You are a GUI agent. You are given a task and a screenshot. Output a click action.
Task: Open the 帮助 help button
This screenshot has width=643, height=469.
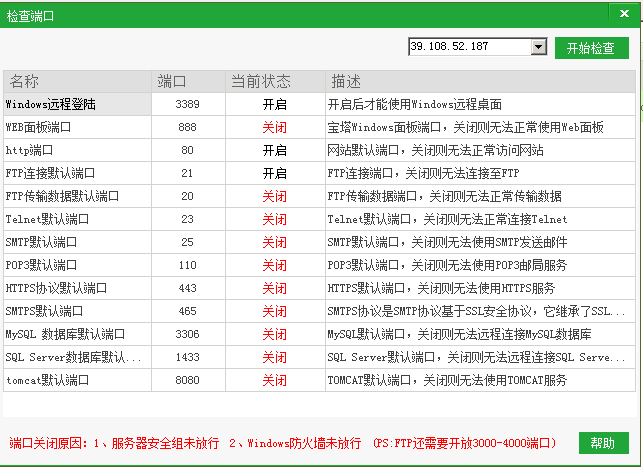(604, 443)
